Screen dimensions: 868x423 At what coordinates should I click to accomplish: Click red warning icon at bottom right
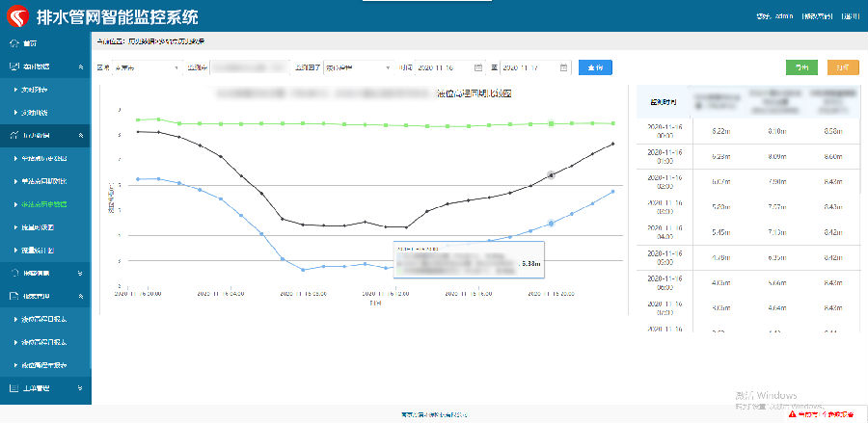792,413
